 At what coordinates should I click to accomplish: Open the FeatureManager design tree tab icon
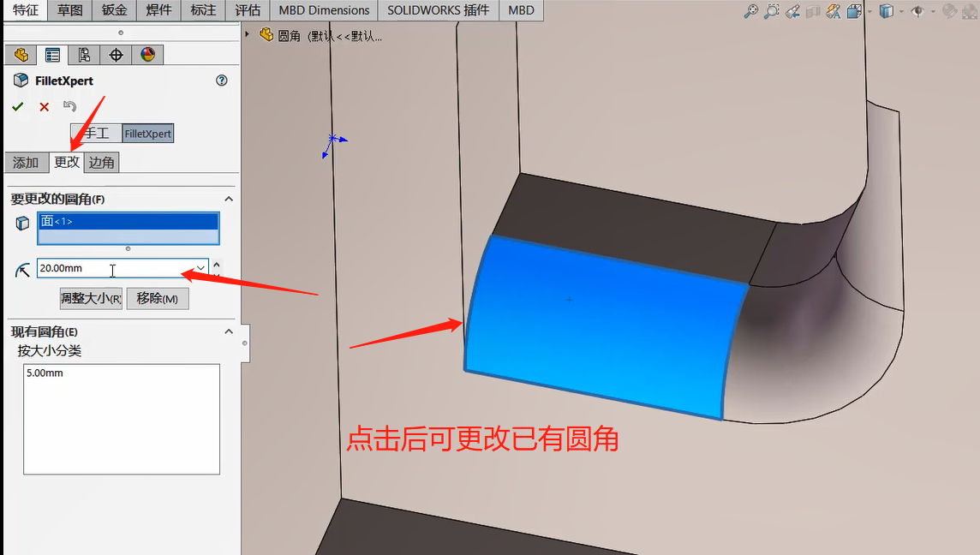pos(21,55)
